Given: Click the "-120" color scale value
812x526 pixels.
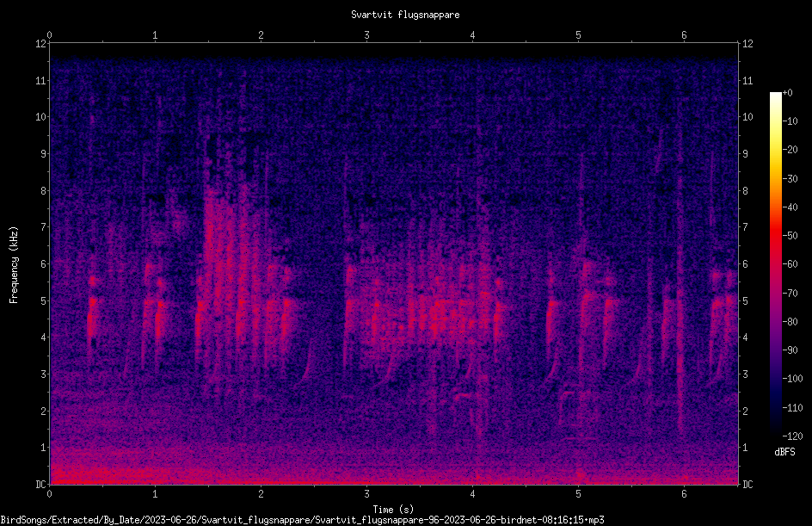Looking at the screenshot, I should pyautogui.click(x=792, y=436).
